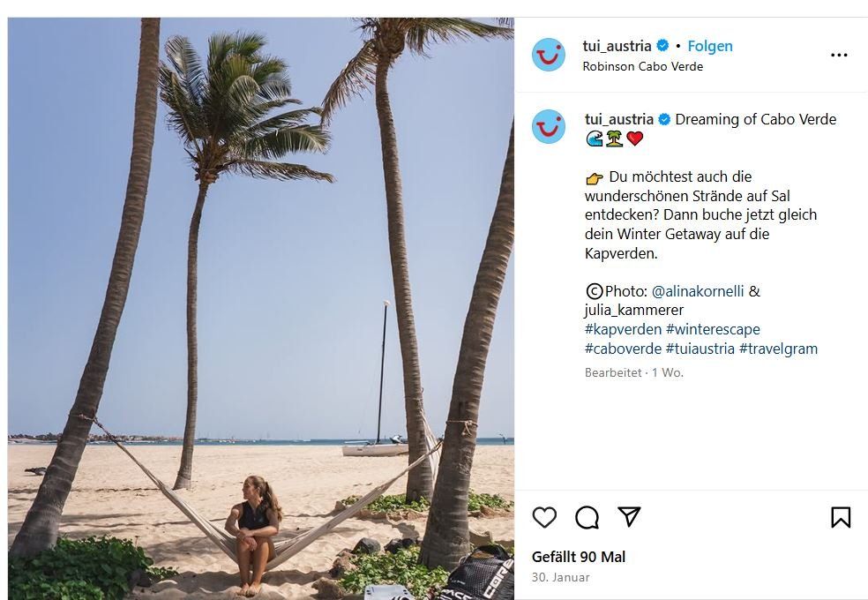This screenshot has height=600, width=868.
Task: Click the verified badge in post header
Action: (x=662, y=46)
